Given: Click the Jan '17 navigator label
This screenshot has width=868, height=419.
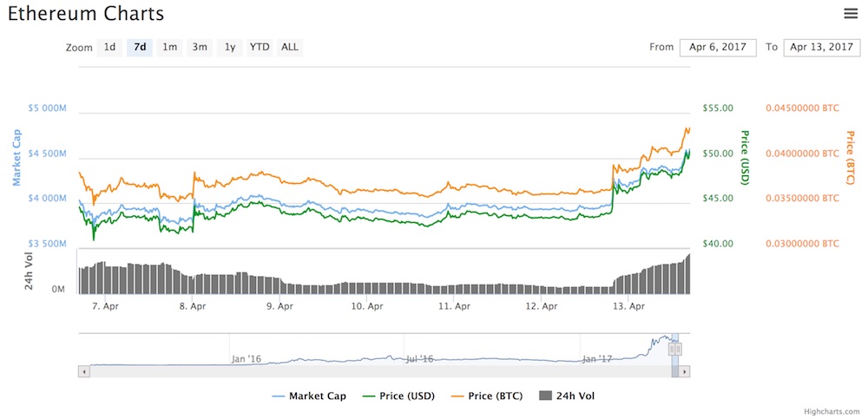Looking at the screenshot, I should [597, 359].
